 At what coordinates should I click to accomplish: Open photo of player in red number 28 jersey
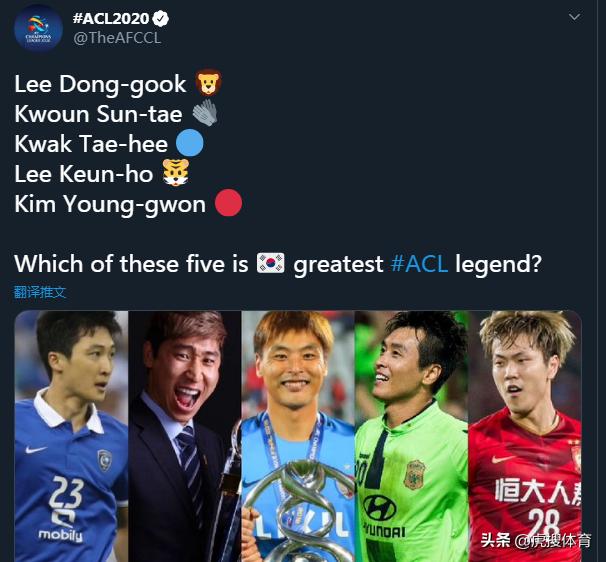tap(525, 436)
